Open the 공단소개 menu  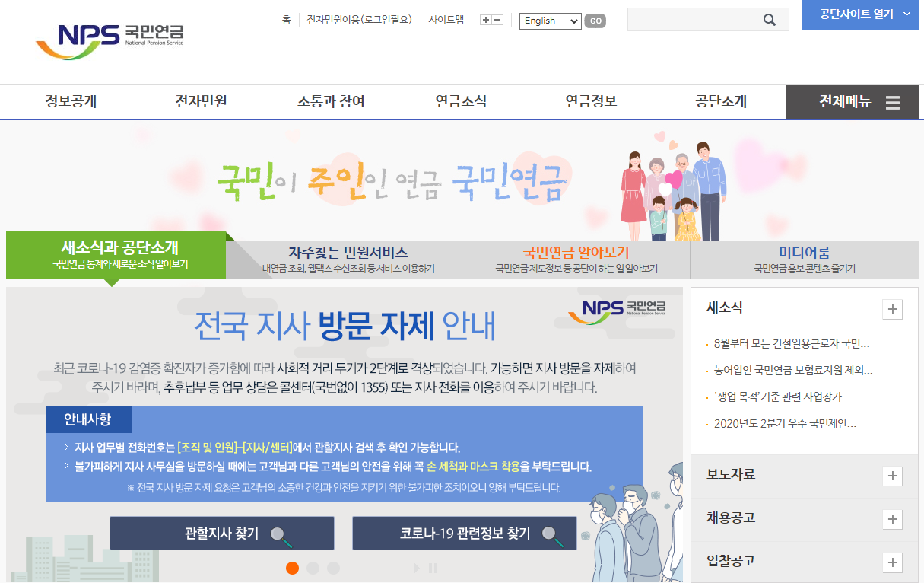point(722,102)
